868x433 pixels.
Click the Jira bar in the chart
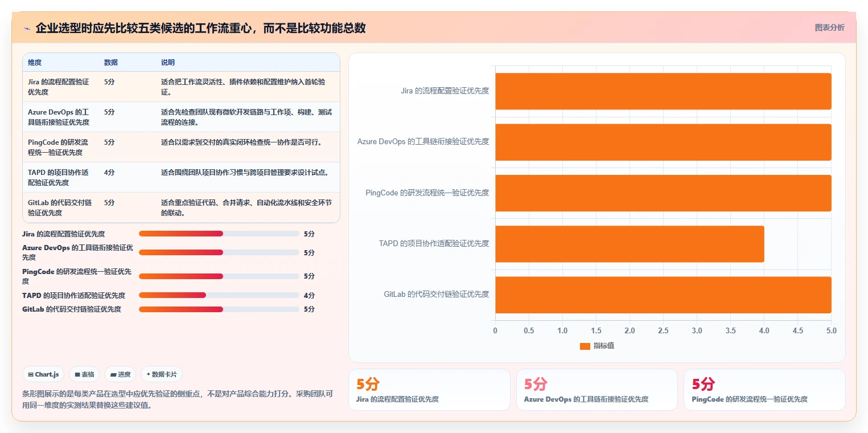(x=663, y=91)
